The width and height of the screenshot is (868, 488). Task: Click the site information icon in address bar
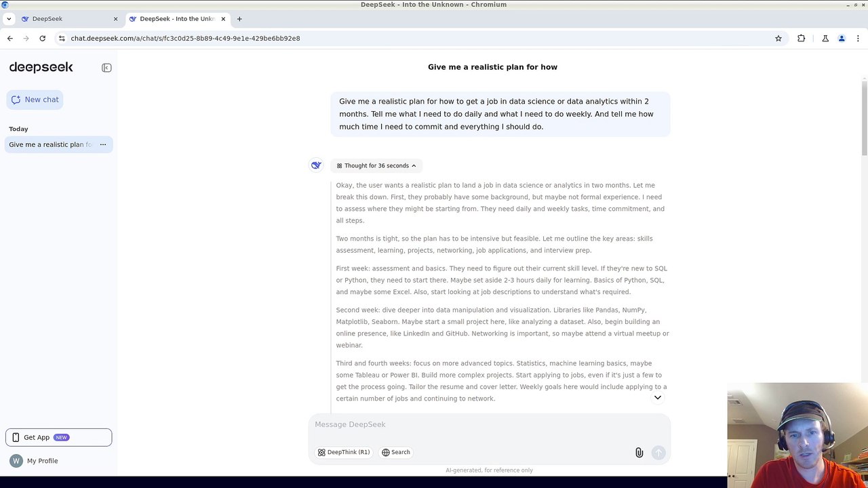62,39
